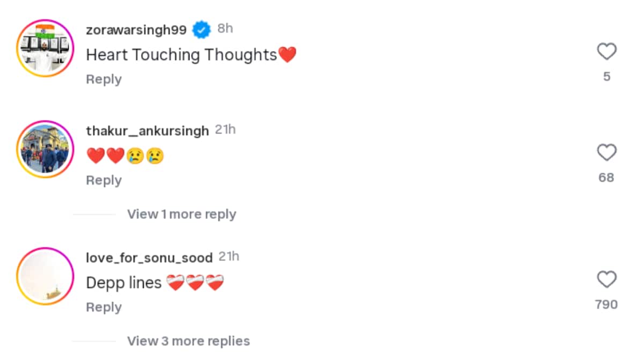View the 790 likes count
The height and width of the screenshot is (362, 644).
[606, 305]
